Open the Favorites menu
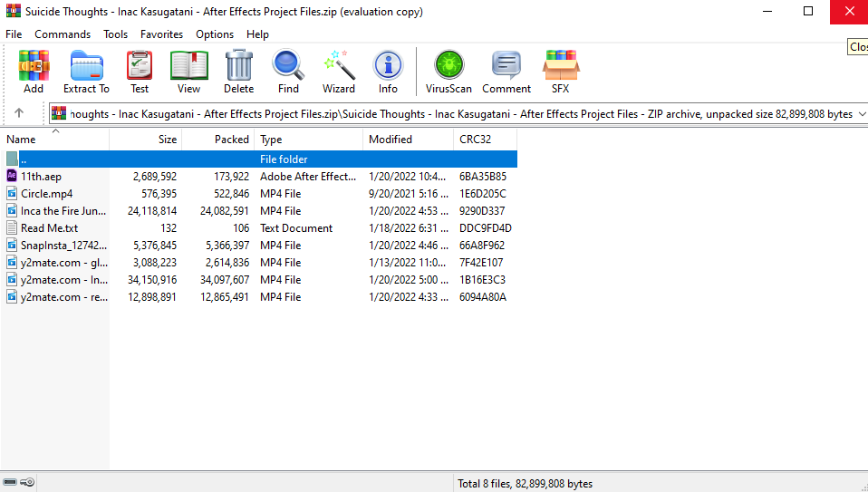This screenshot has height=492, width=868. pos(161,34)
